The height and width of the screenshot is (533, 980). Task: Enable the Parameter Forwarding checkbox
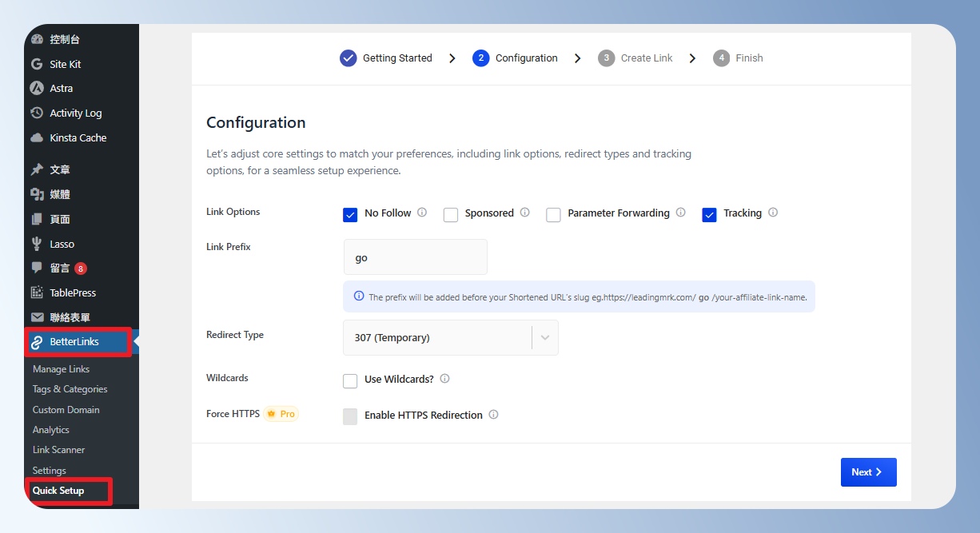(553, 214)
